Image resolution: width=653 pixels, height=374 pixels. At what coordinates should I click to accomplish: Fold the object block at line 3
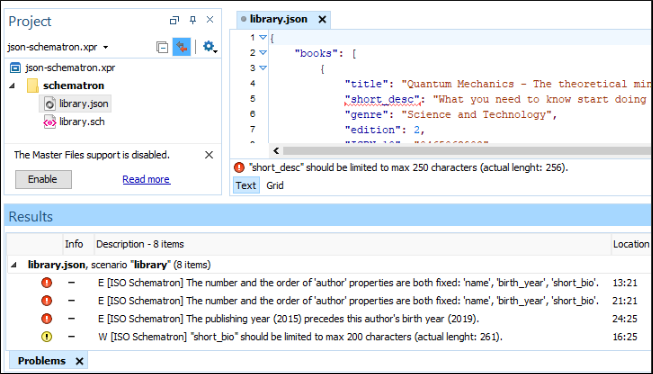(x=263, y=67)
